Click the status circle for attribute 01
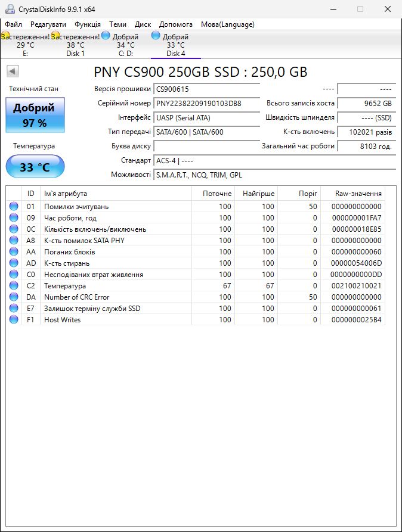Screen dimensions: 402x532 (x=14, y=206)
